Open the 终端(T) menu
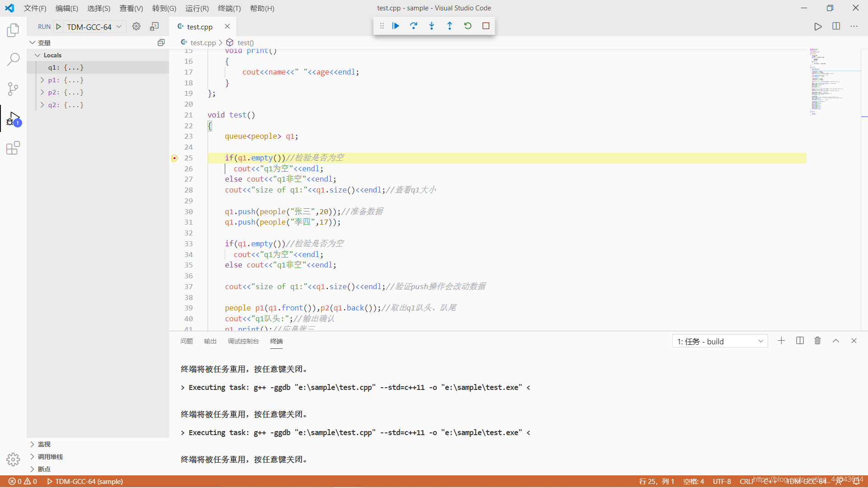Screen dimensions: 868x488 [229, 8]
